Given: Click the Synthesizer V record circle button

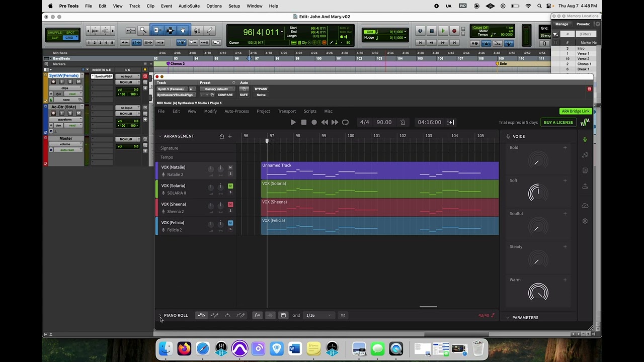Looking at the screenshot, I should [314, 122].
